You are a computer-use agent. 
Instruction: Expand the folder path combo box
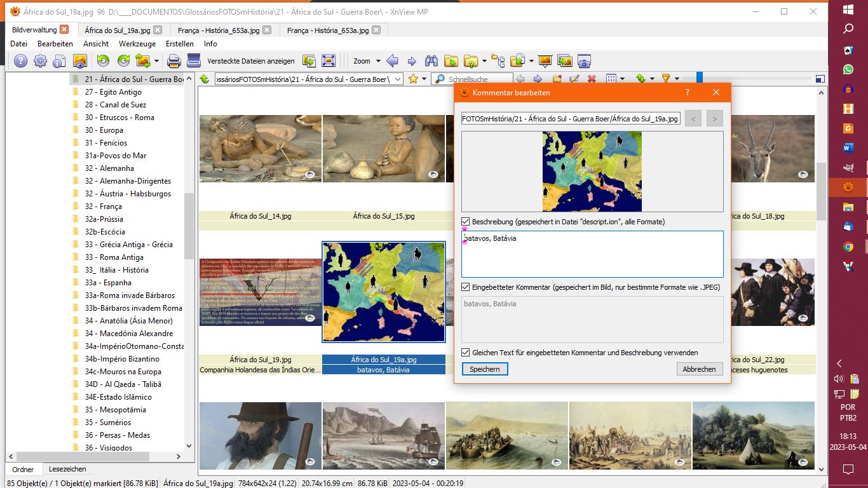(x=397, y=79)
